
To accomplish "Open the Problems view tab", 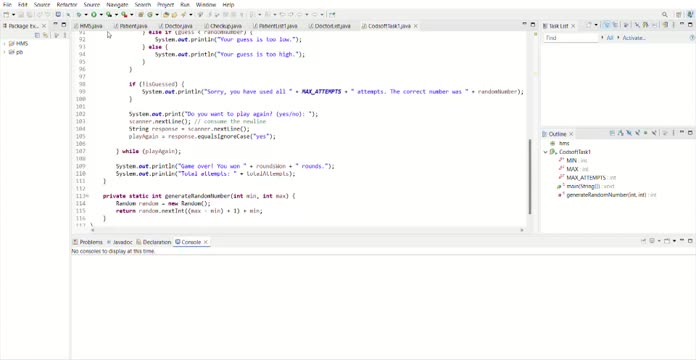I will point(87,242).
